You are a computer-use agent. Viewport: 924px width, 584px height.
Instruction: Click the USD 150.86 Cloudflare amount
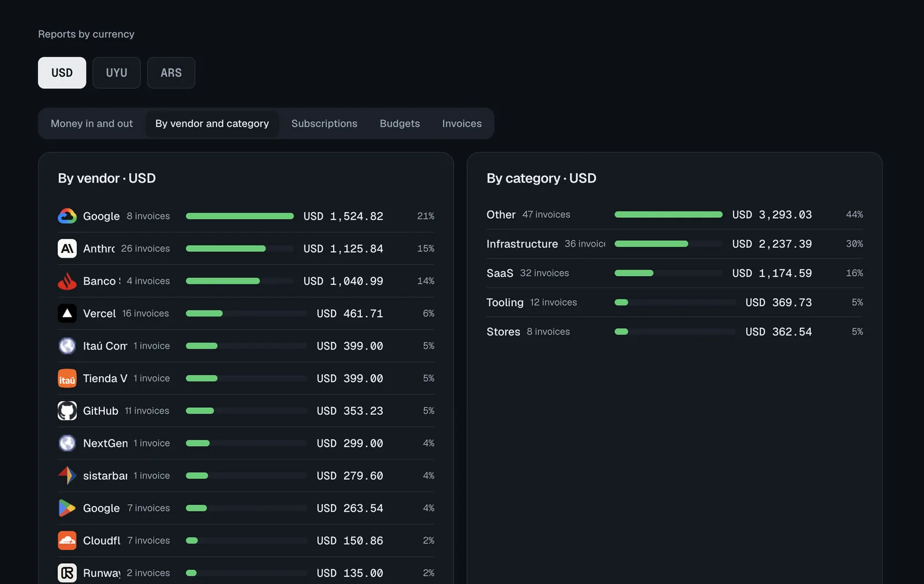click(x=349, y=541)
